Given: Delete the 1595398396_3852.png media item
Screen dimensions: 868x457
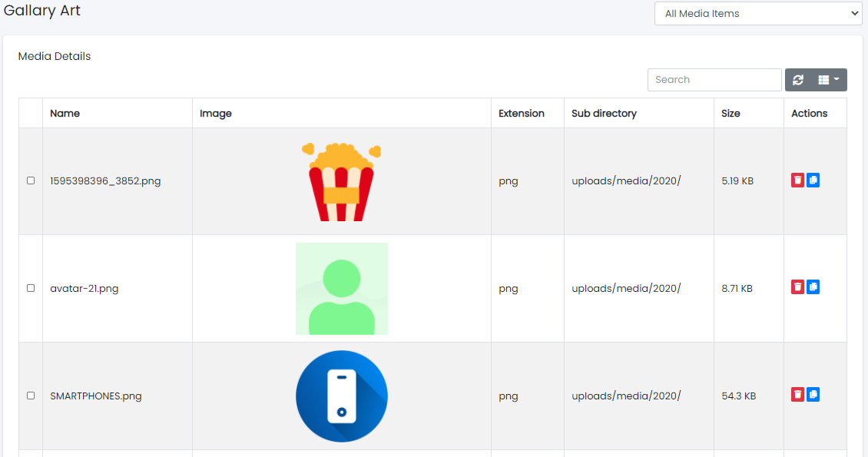Looking at the screenshot, I should pos(797,180).
